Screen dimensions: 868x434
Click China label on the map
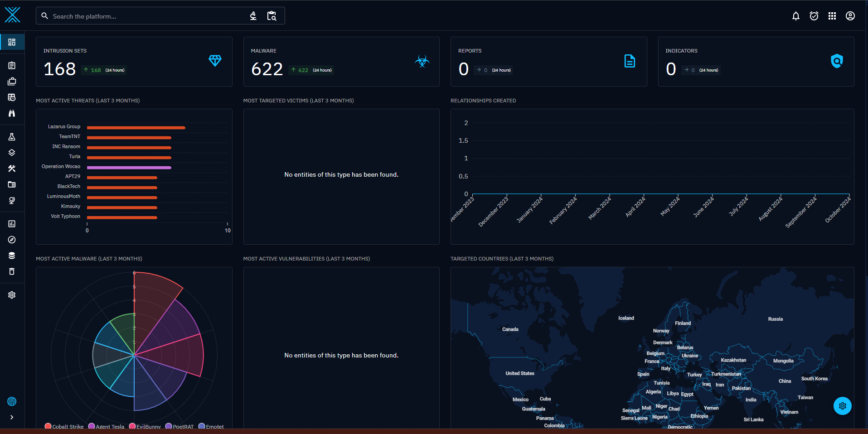[785, 381]
